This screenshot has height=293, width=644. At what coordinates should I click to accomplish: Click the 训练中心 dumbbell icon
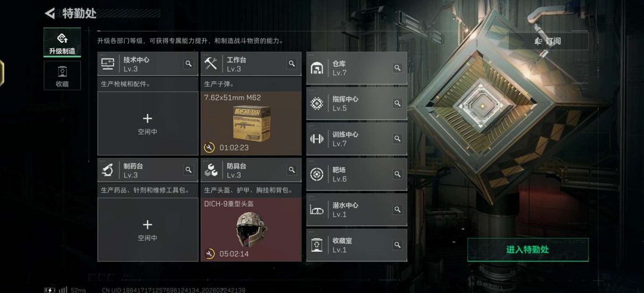pyautogui.click(x=317, y=139)
